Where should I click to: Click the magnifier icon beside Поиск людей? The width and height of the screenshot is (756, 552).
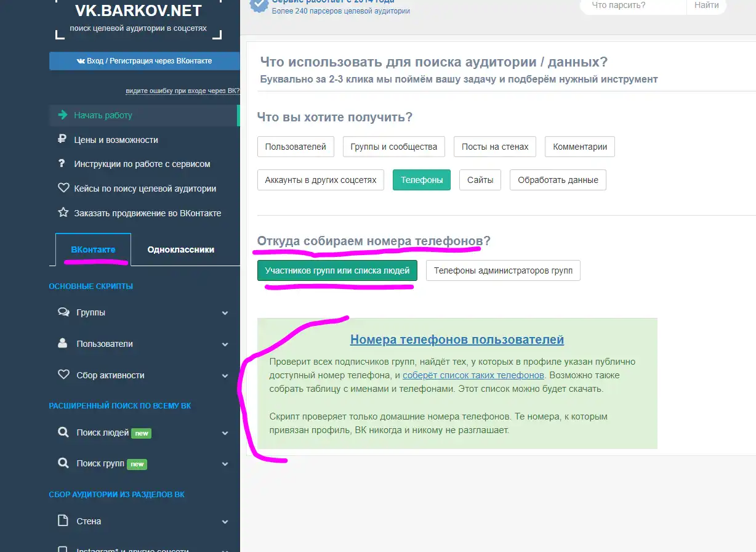(63, 432)
